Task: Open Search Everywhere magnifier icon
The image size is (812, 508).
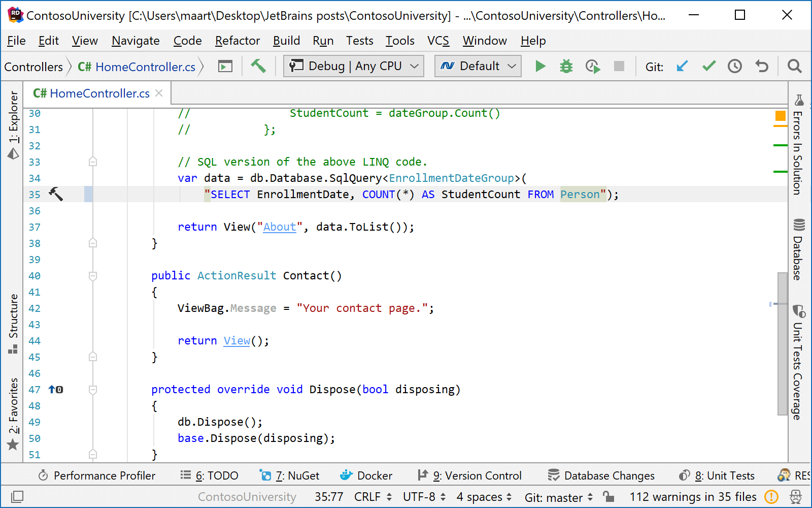Action: pyautogui.click(x=795, y=66)
